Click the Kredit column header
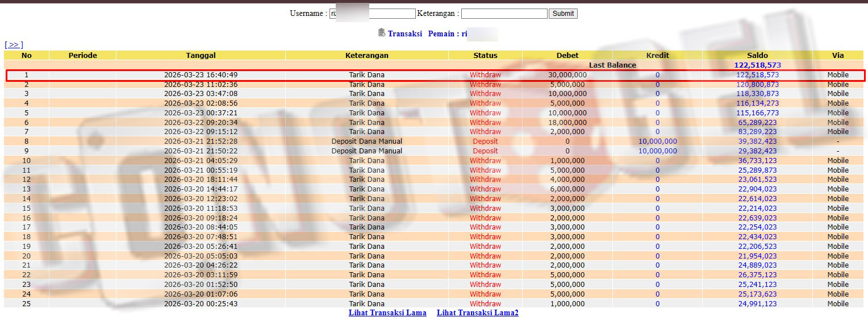Viewport: 868px width, 321px height. click(x=658, y=55)
